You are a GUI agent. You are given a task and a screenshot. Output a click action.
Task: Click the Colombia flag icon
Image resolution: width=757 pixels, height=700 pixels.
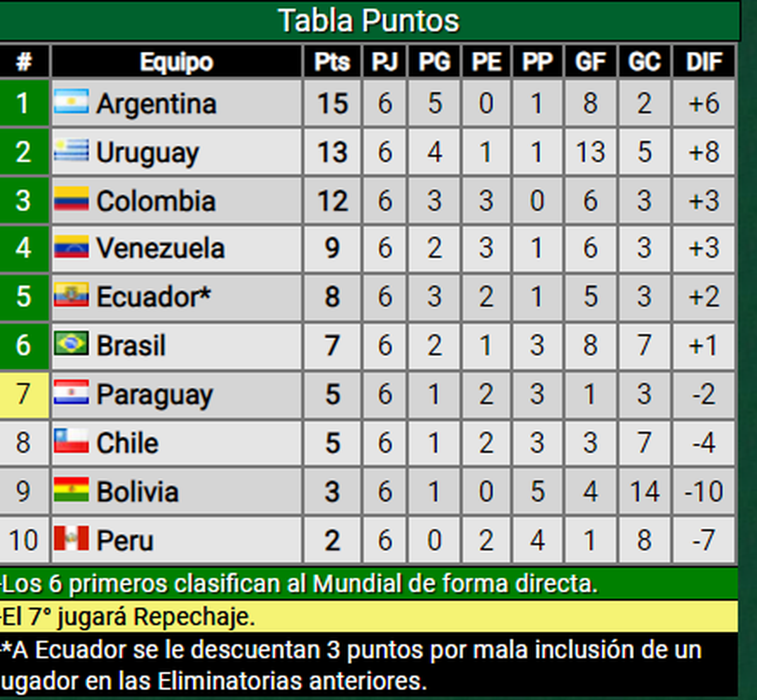[x=71, y=200]
